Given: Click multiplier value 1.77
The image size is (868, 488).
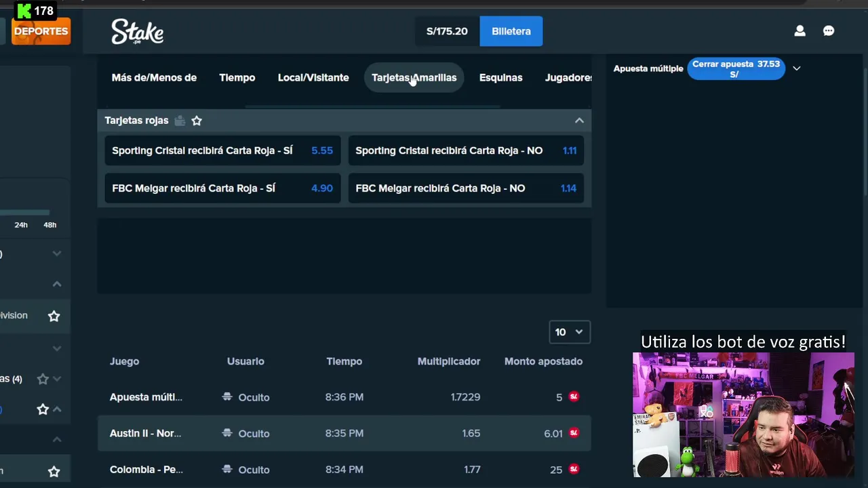Looking at the screenshot, I should click(472, 469).
